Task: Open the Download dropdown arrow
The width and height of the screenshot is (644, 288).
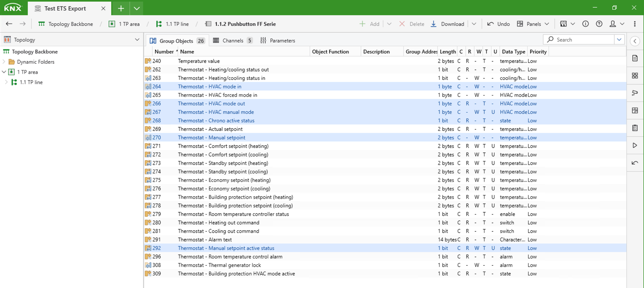Action: coord(474,24)
